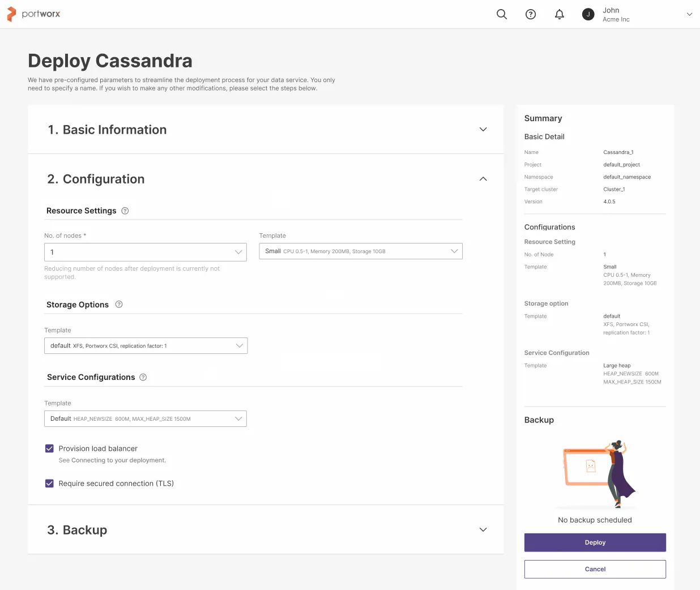This screenshot has height=590, width=700.
Task: Open Resource Settings Template dropdown
Action: [x=360, y=251]
